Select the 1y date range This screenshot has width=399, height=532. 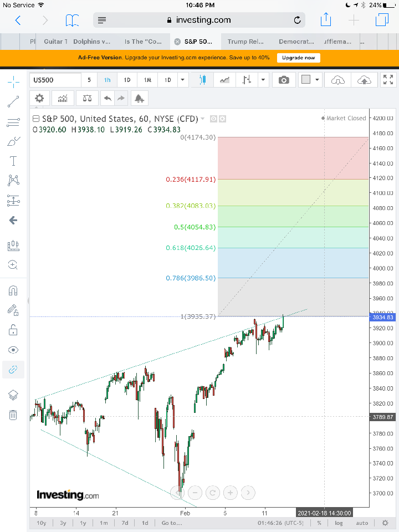point(83,523)
